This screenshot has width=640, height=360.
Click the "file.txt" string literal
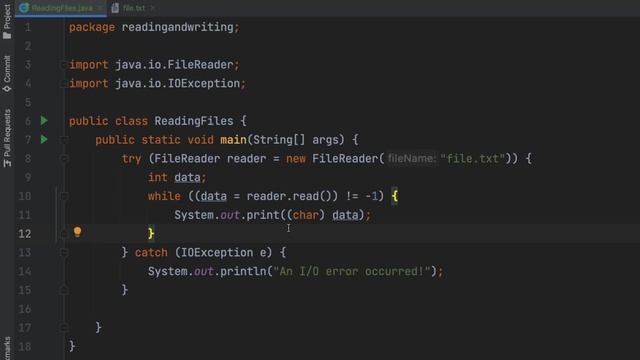pyautogui.click(x=473, y=159)
